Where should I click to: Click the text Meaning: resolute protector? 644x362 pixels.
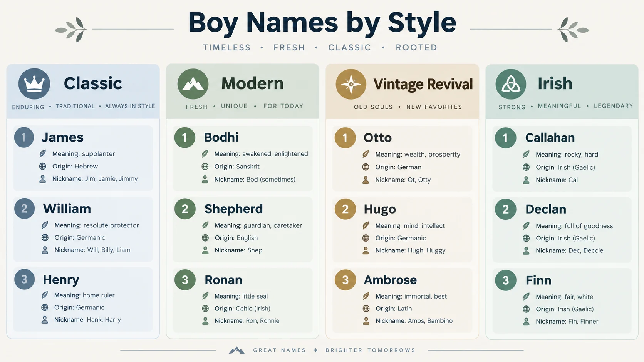tap(97, 225)
